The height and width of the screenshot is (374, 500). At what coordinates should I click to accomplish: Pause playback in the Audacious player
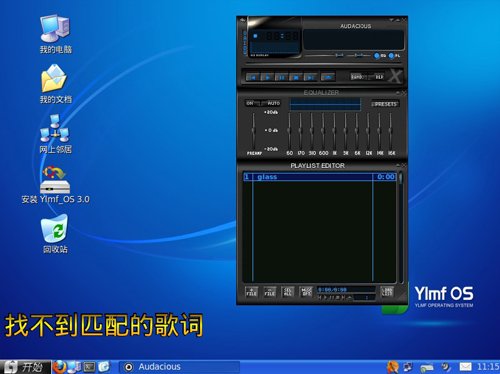point(282,77)
